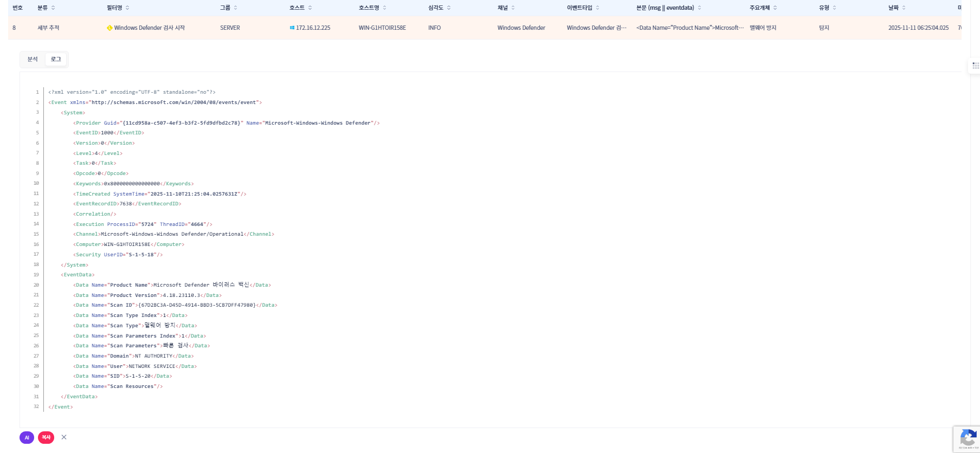Sort by the 필터명 column arrows

[x=127, y=8]
